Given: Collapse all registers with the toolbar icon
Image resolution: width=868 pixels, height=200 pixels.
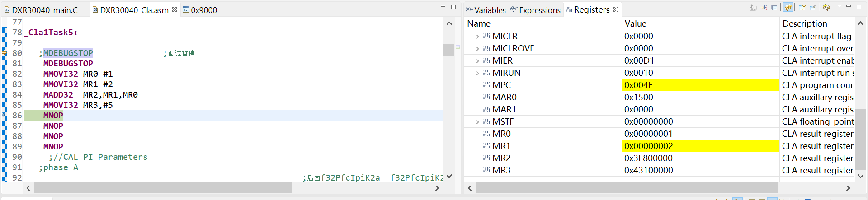Looking at the screenshot, I should tap(774, 7).
